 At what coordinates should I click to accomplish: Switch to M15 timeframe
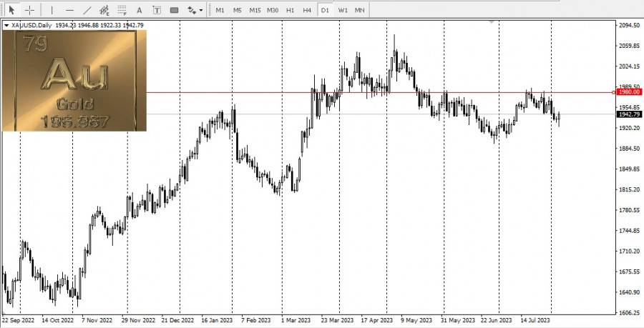pos(255,10)
